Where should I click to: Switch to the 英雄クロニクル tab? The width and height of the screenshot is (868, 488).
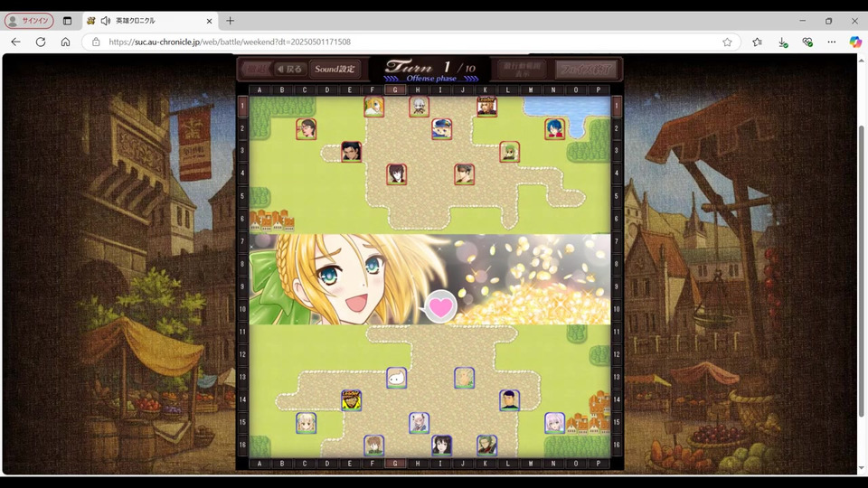(149, 21)
